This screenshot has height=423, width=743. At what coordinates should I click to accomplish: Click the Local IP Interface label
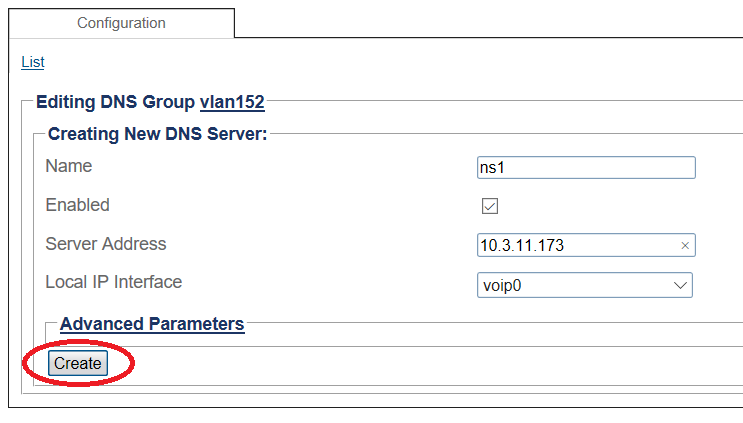[x=114, y=282]
